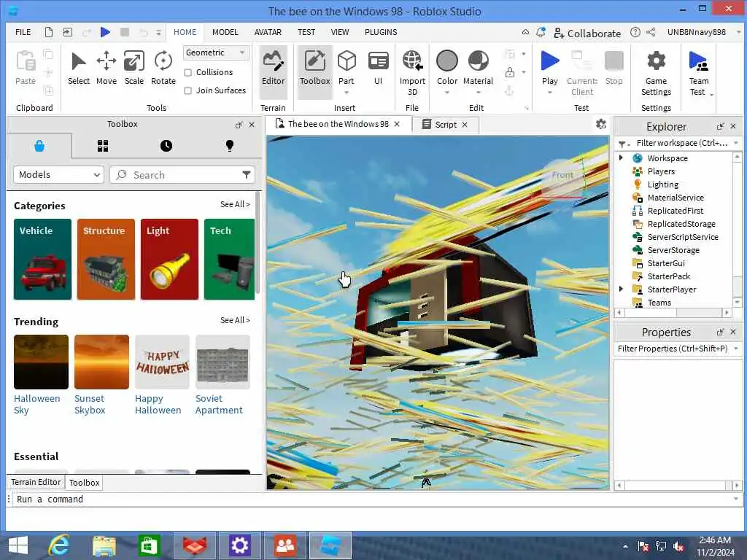The image size is (747, 560).
Task: Open File Explorer from the taskbar
Action: [104, 545]
